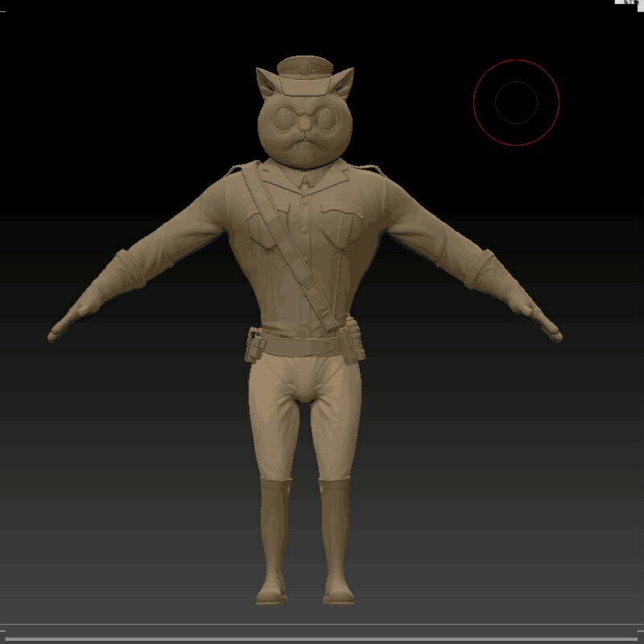Select the cat's right ear on the model
Screen dimensions: 644x644
click(344, 82)
